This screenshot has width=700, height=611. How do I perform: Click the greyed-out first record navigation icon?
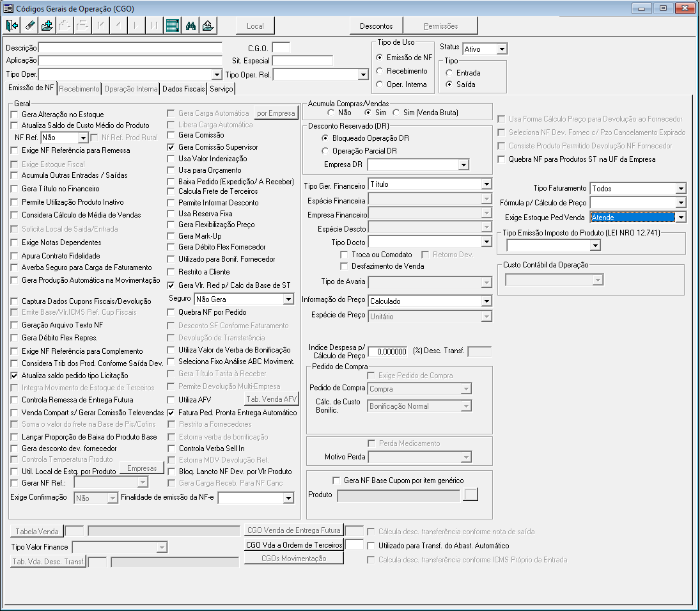tap(100, 26)
